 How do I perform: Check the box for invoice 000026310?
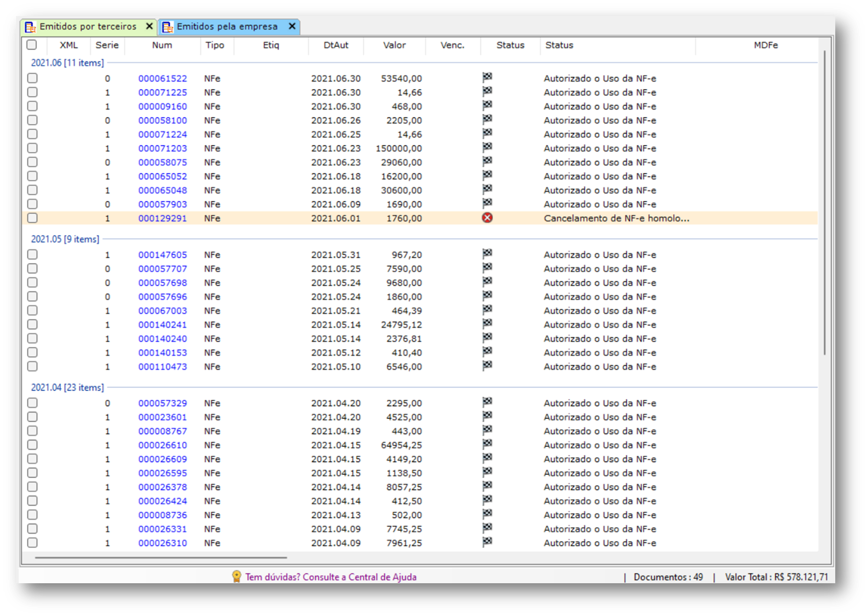coord(32,542)
